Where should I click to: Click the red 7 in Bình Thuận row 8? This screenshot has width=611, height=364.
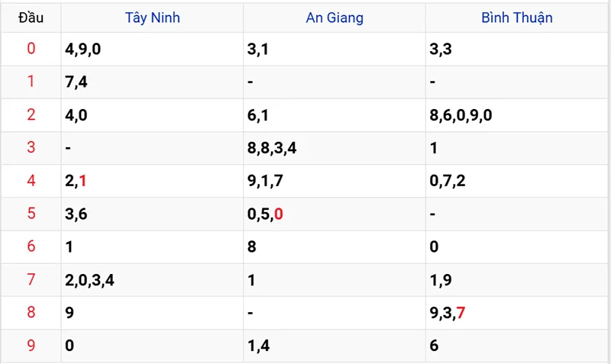tap(461, 313)
